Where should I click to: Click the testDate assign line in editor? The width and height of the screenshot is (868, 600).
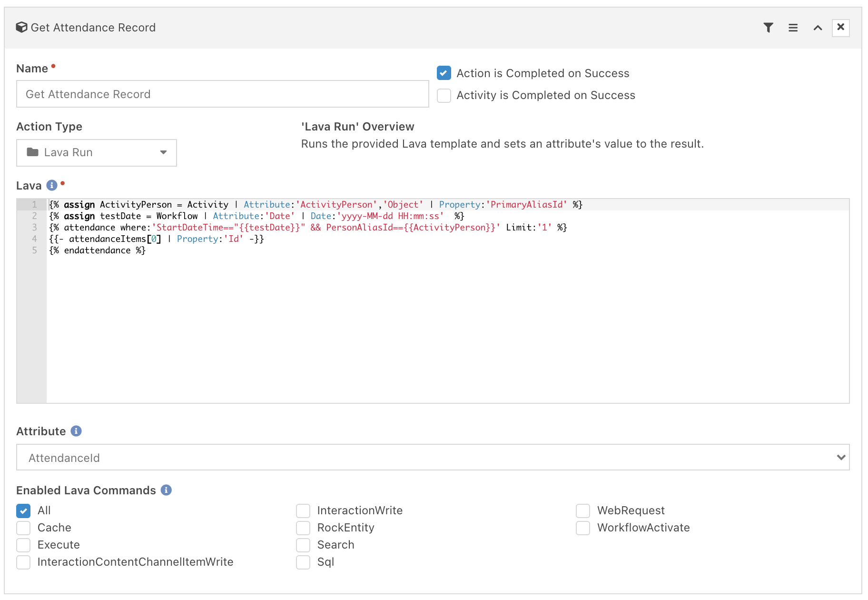coord(256,216)
